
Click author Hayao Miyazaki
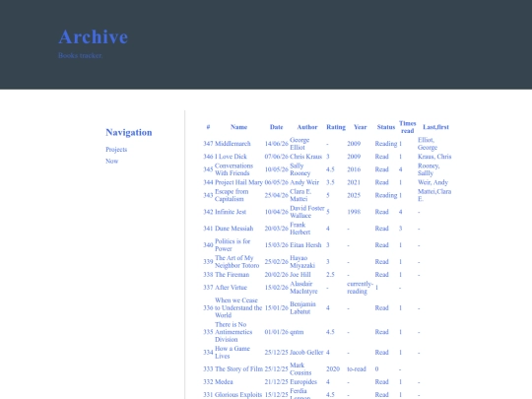point(302,262)
